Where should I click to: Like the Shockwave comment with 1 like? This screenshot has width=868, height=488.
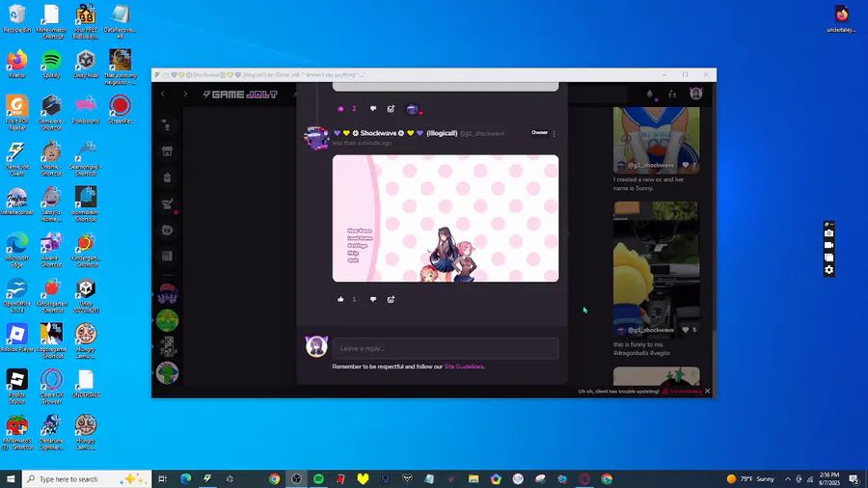click(x=340, y=299)
